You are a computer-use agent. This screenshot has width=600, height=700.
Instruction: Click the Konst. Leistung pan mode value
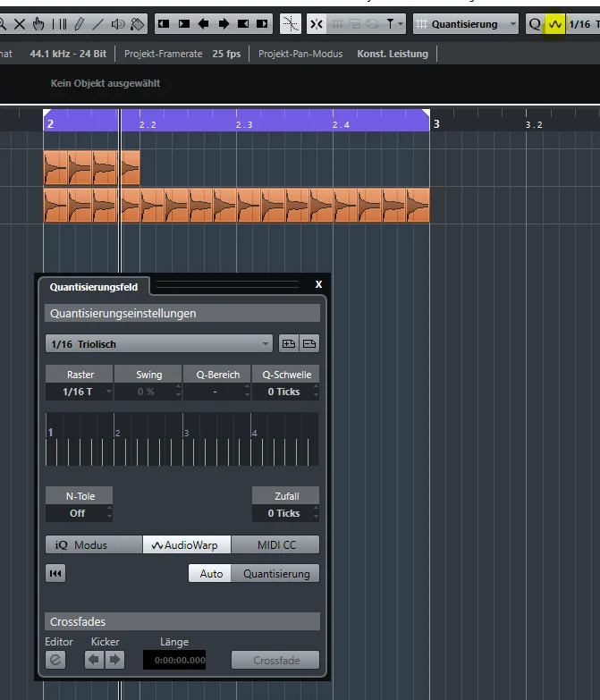(x=393, y=54)
